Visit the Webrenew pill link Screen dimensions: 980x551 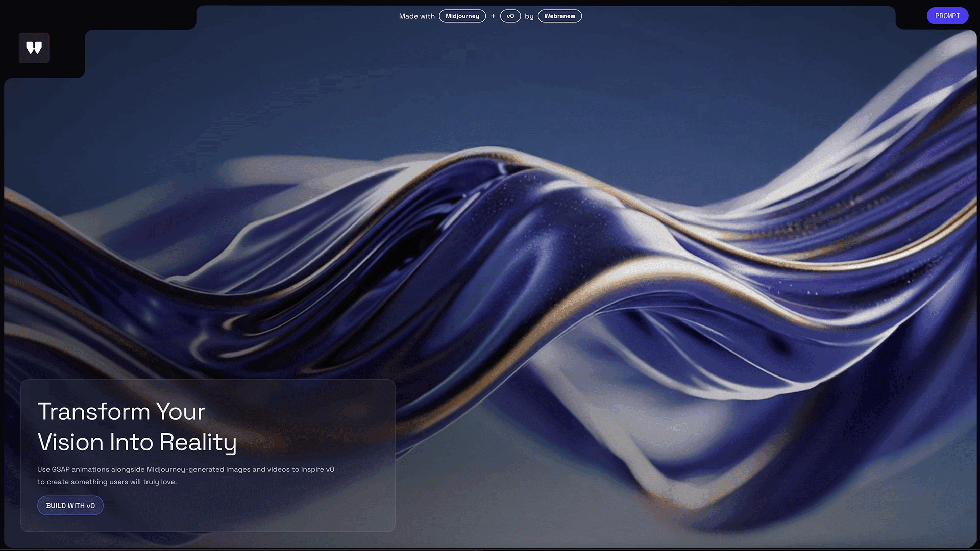559,16
